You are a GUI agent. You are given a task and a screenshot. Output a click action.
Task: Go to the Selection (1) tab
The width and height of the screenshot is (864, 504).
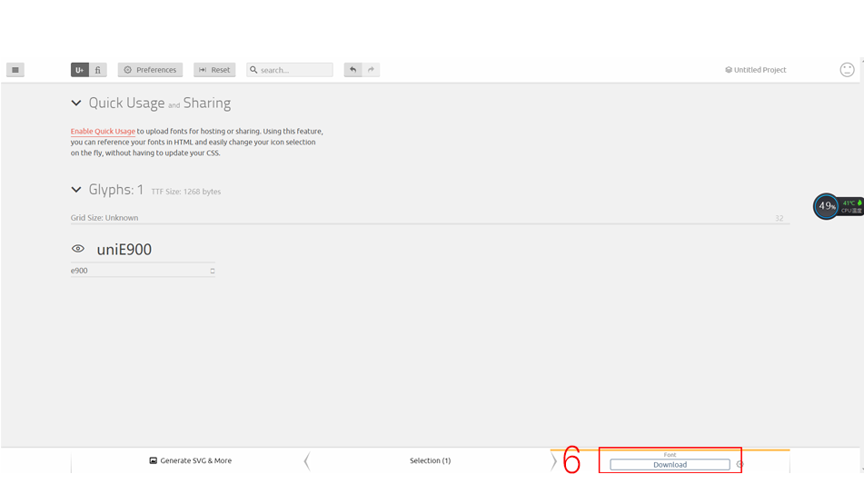[x=430, y=460]
